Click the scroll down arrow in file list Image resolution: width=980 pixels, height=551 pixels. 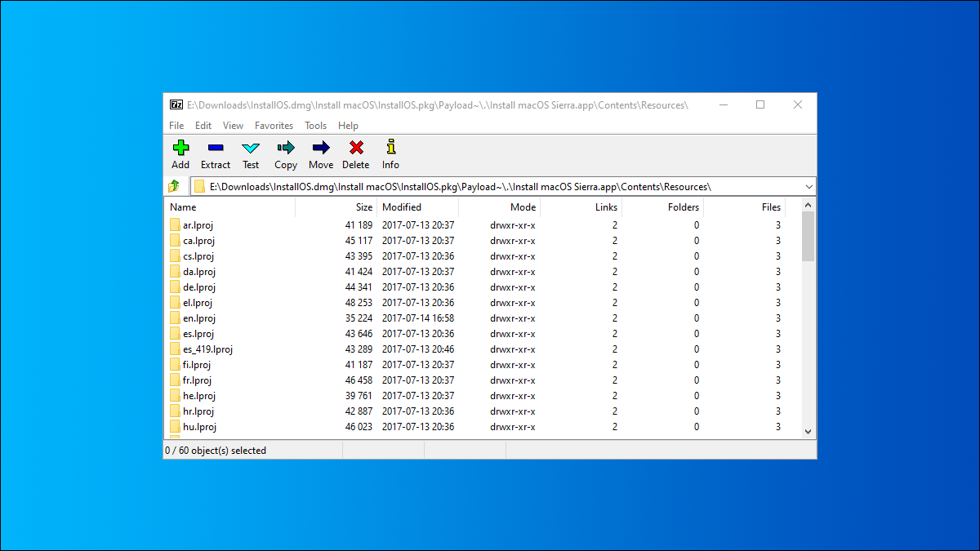click(x=808, y=431)
